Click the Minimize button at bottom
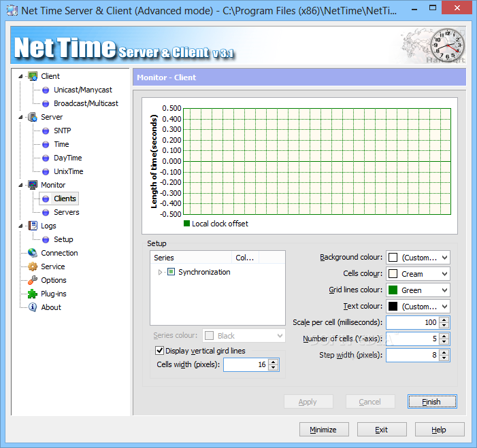 coord(324,430)
